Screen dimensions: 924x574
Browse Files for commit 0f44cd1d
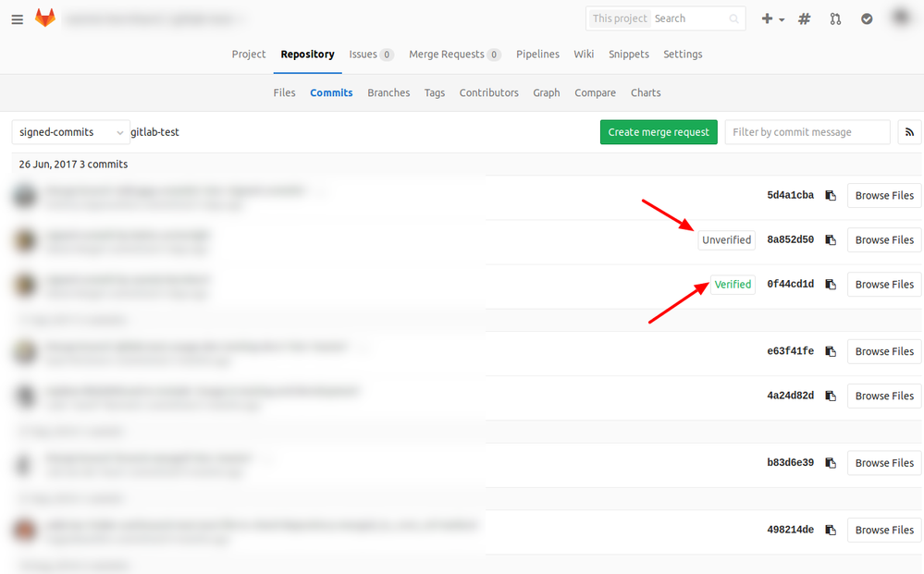pos(884,285)
